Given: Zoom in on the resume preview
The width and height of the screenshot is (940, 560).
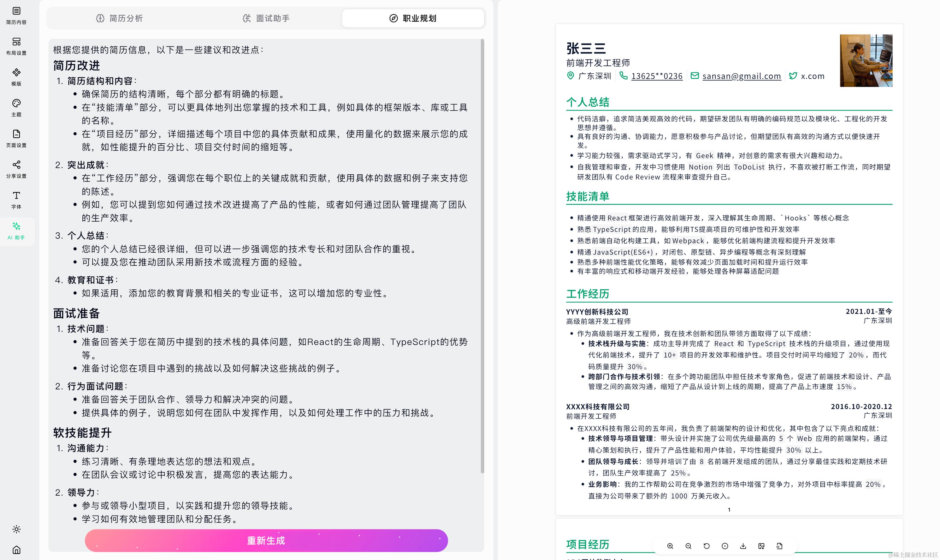Looking at the screenshot, I should (x=670, y=546).
